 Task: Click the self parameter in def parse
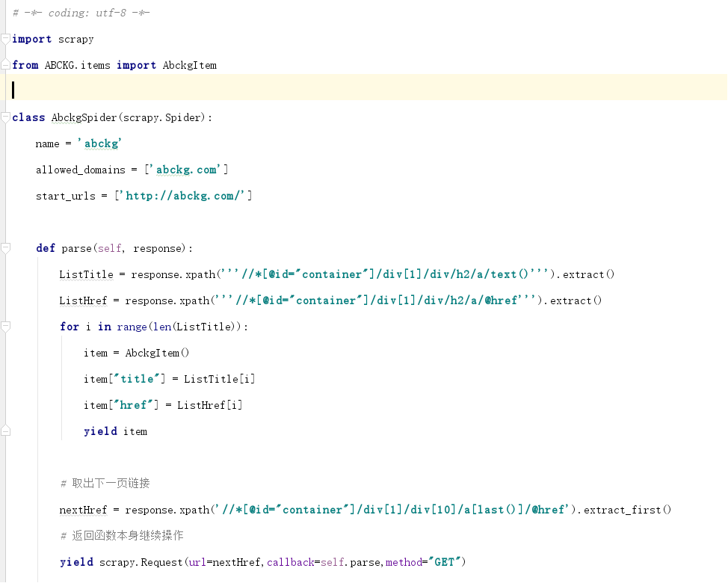click(110, 248)
